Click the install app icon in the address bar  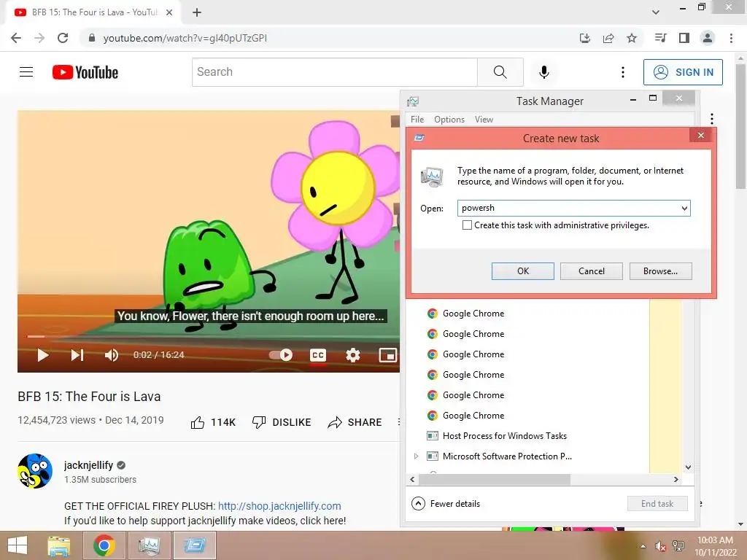point(584,38)
